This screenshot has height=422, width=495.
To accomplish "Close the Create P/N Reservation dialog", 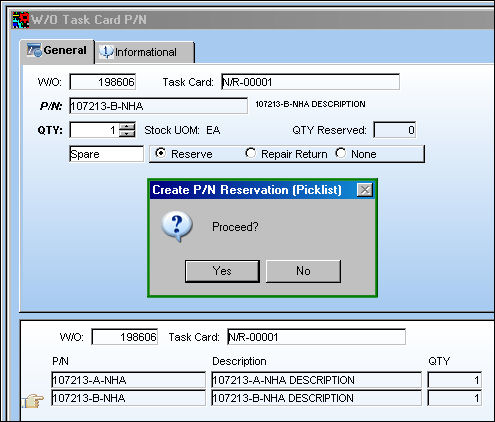I will pyautogui.click(x=365, y=190).
